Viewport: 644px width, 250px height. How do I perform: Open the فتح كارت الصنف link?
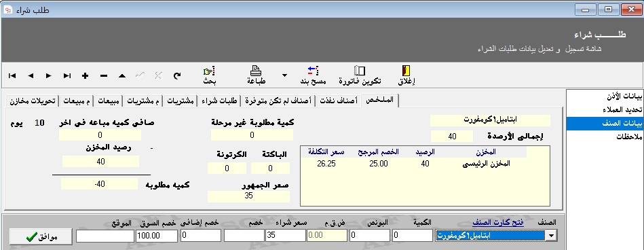(x=497, y=222)
